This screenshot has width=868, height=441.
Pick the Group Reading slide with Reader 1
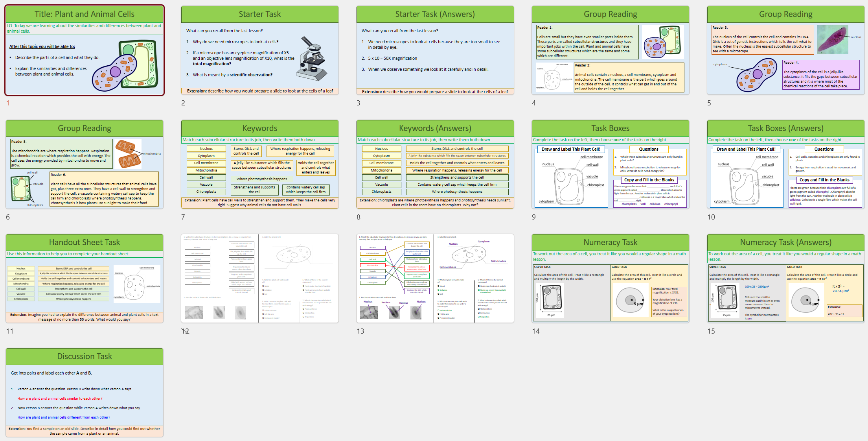[610, 50]
